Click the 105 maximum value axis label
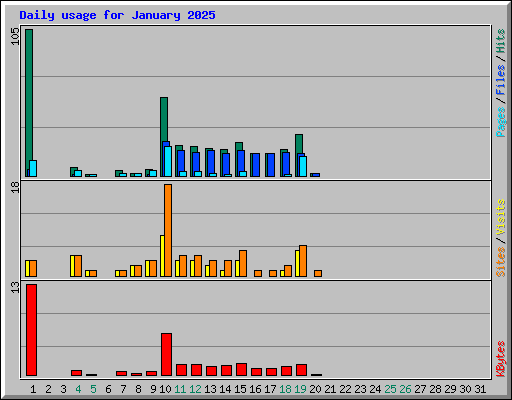The width and height of the screenshot is (512, 400). [x=15, y=36]
